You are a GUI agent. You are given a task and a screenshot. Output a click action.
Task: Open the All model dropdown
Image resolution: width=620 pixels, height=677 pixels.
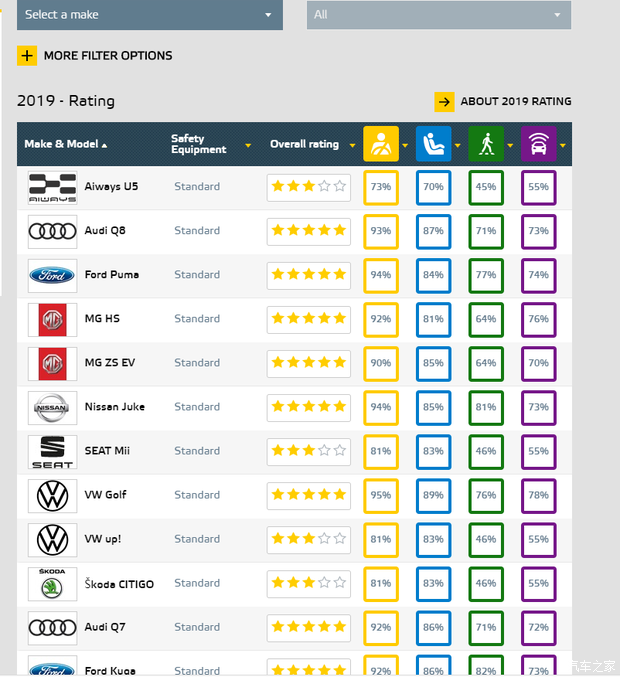click(438, 15)
